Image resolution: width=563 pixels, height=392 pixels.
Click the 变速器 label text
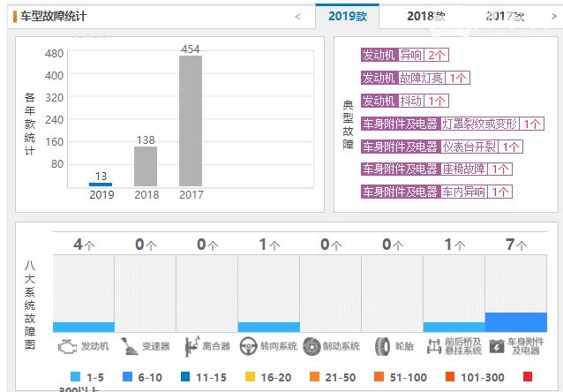click(156, 346)
